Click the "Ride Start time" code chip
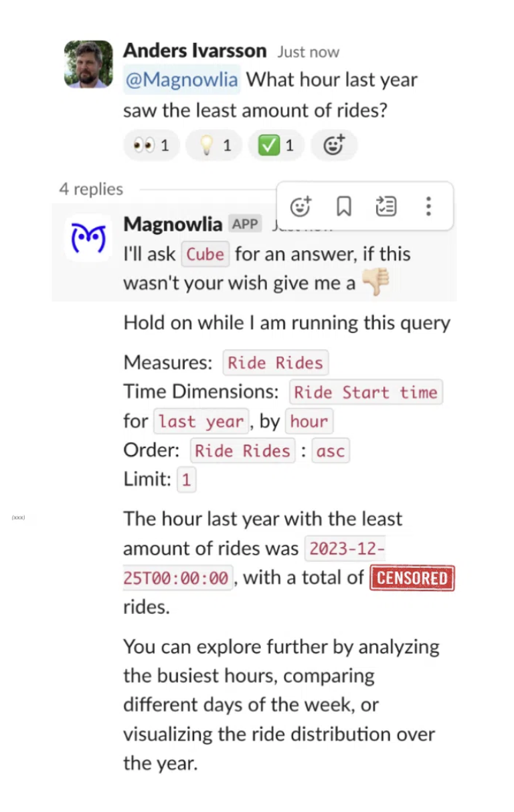 tap(365, 393)
